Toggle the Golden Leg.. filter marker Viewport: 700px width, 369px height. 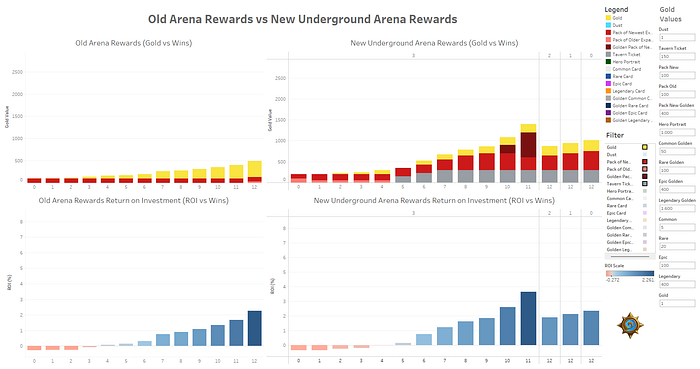pyautogui.click(x=645, y=249)
